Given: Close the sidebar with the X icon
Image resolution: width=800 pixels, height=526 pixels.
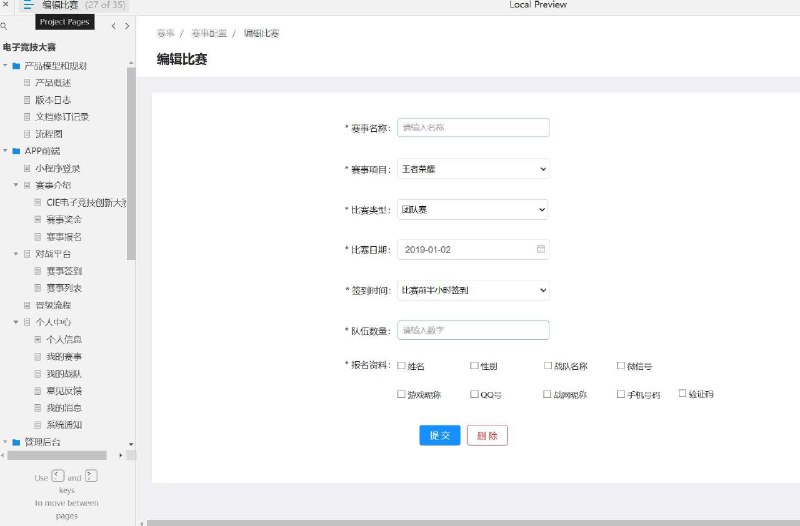Looking at the screenshot, I should point(6,4).
